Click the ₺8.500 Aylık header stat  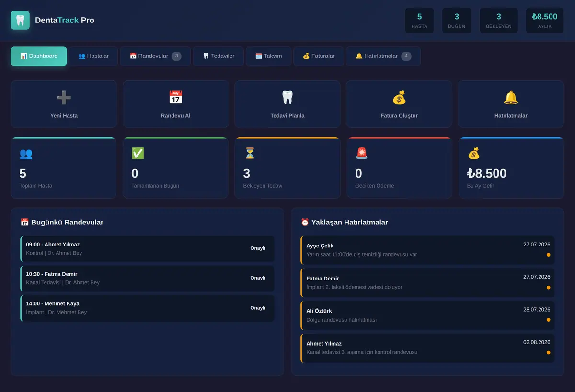[544, 20]
